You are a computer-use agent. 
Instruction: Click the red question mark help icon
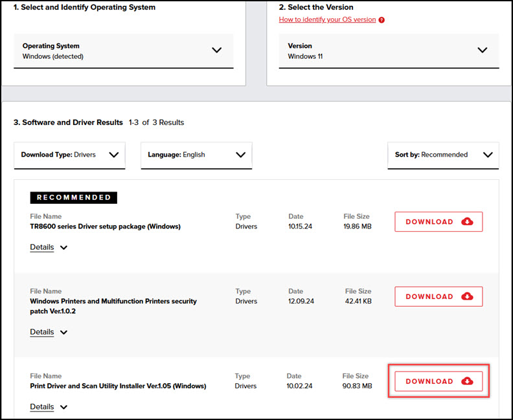pos(382,20)
